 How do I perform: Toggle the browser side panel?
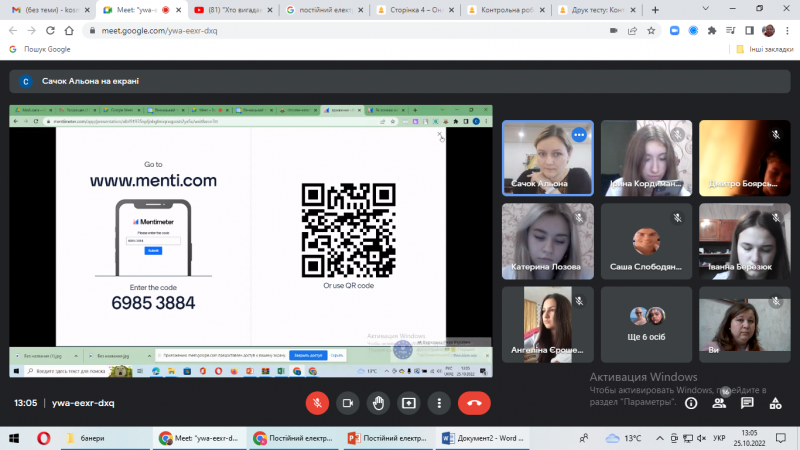pos(749,31)
